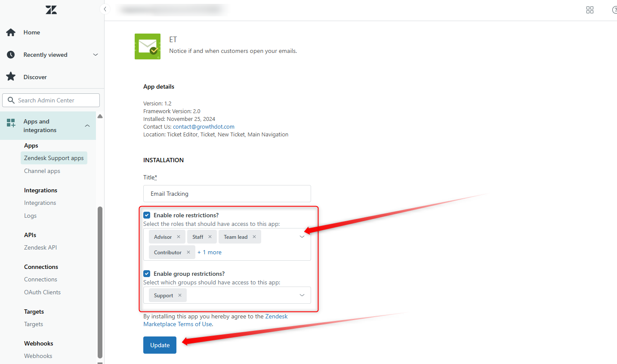Open the roles dropdown arrow

[x=302, y=237]
